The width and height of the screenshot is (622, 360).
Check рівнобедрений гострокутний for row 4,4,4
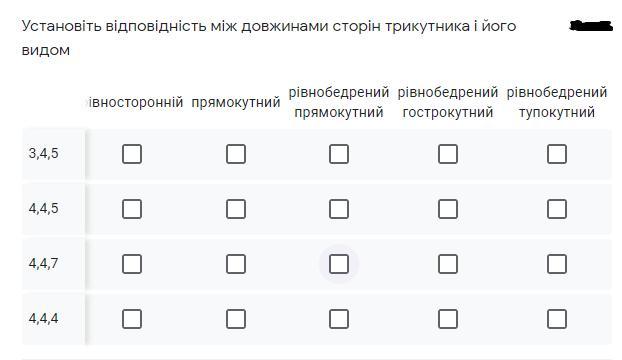[x=448, y=319]
